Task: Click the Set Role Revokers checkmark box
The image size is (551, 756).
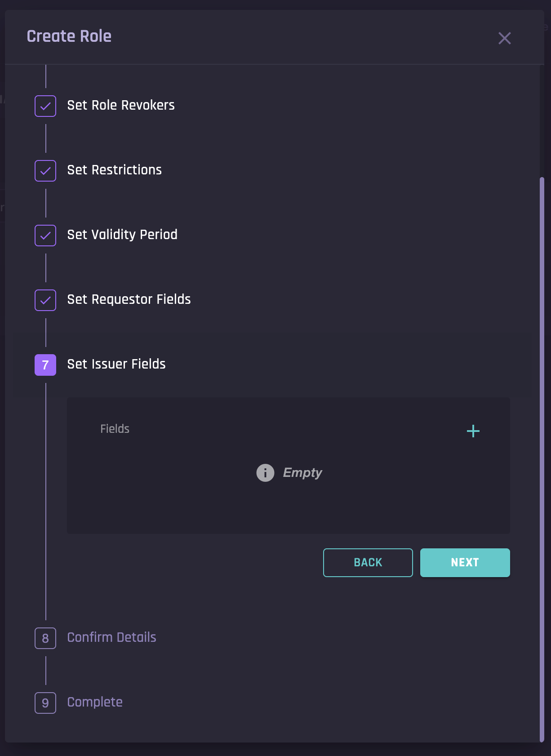Action: point(45,106)
